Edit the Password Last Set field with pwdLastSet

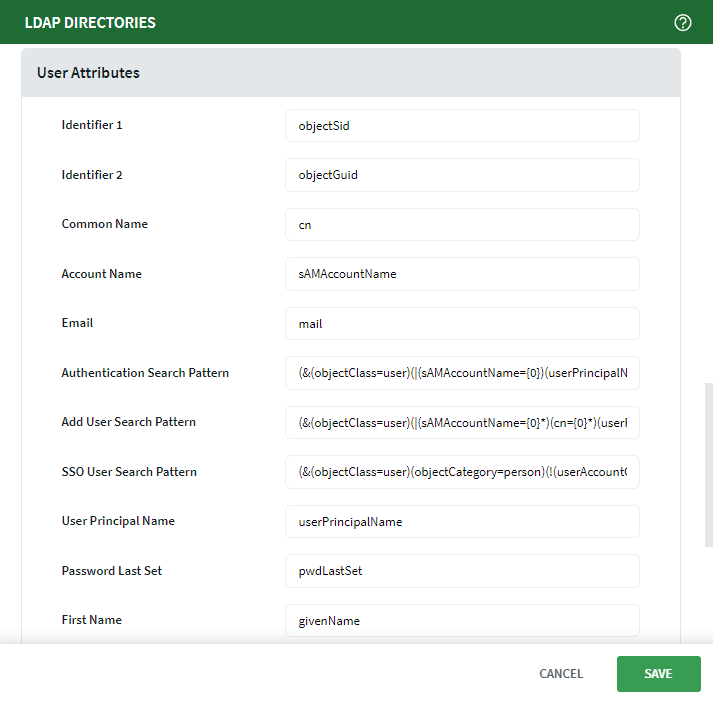[462, 571]
